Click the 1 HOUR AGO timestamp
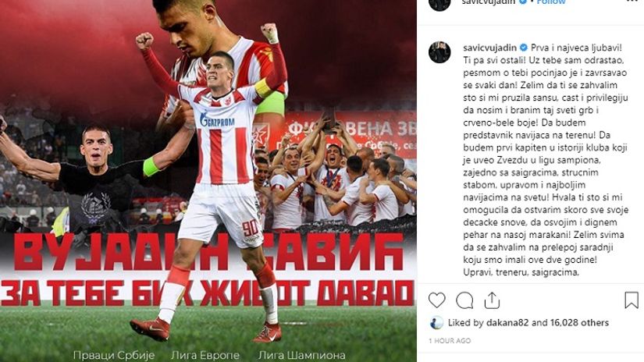Viewport: 644px width, 362px height. [x=450, y=341]
